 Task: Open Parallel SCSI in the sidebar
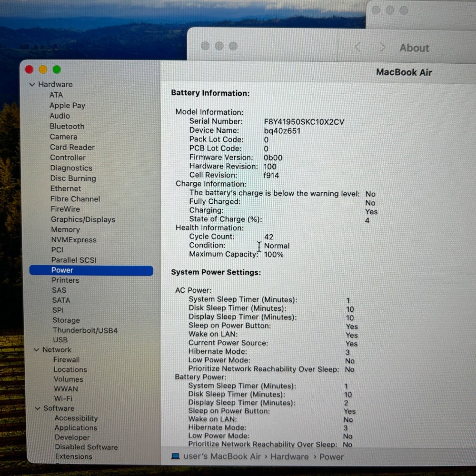[74, 260]
